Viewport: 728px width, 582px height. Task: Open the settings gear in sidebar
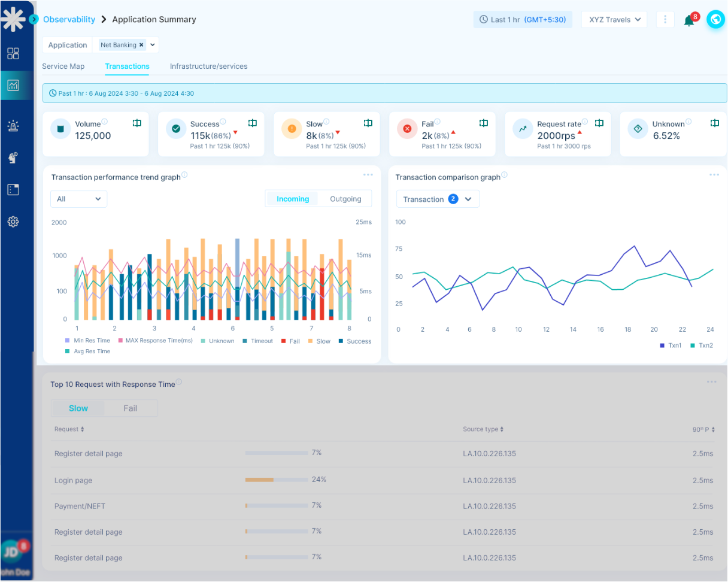click(13, 222)
